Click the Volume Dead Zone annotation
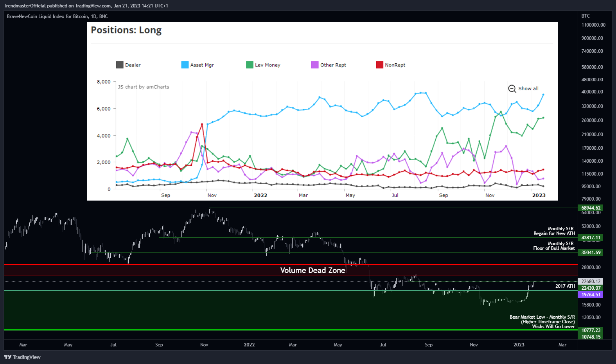 point(313,270)
